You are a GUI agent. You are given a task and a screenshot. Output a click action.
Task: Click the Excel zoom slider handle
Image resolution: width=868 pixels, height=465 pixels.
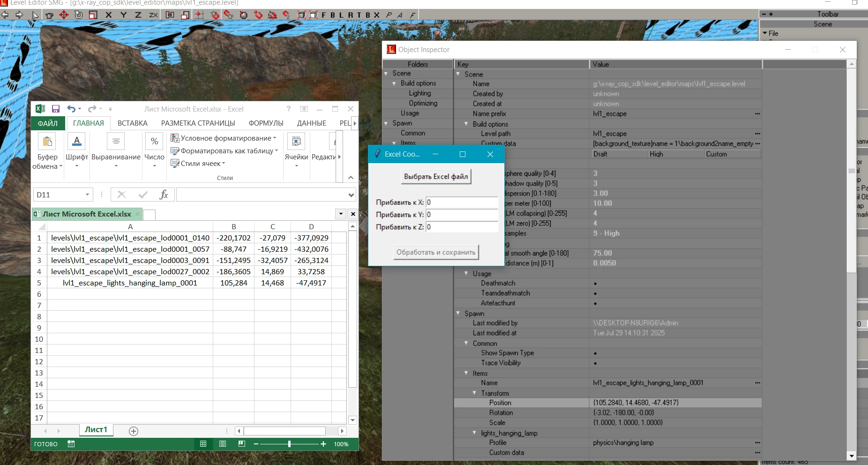(289, 444)
